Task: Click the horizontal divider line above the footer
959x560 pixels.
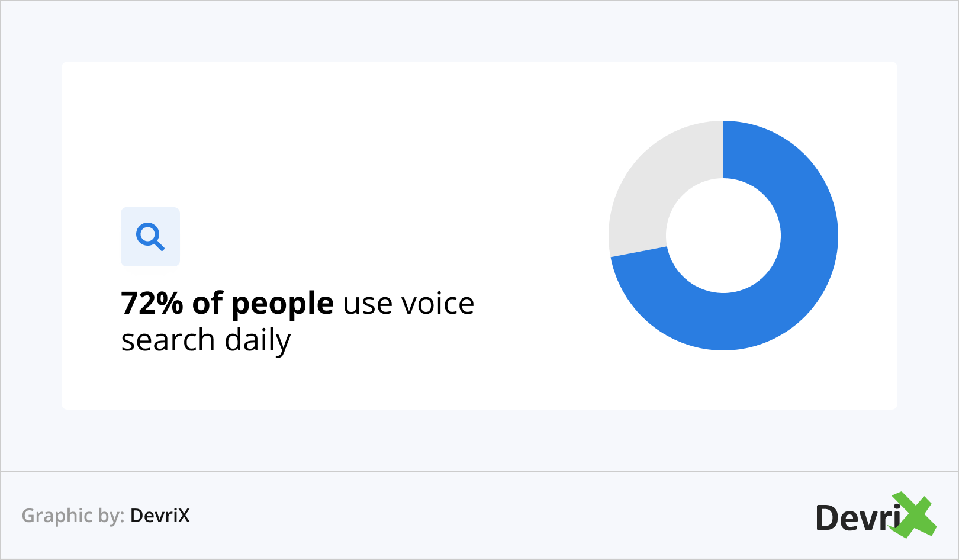Action: pos(479,472)
